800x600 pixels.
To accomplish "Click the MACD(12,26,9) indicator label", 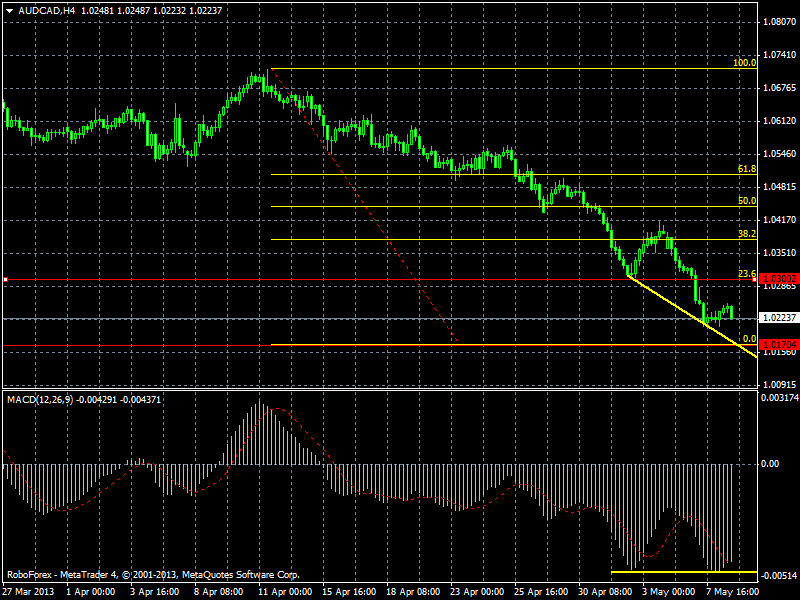I will pyautogui.click(x=40, y=399).
